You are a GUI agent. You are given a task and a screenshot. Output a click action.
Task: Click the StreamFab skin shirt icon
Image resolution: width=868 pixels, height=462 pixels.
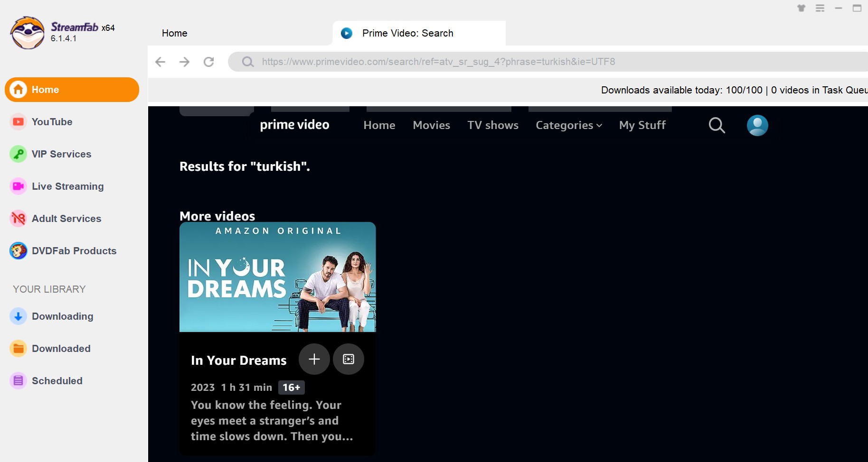pyautogui.click(x=802, y=8)
